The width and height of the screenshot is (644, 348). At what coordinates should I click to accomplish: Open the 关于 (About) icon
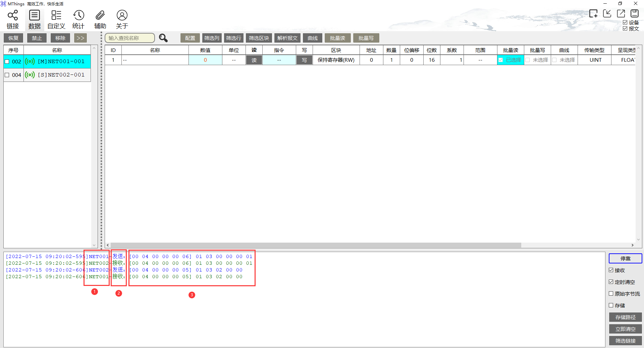122,19
